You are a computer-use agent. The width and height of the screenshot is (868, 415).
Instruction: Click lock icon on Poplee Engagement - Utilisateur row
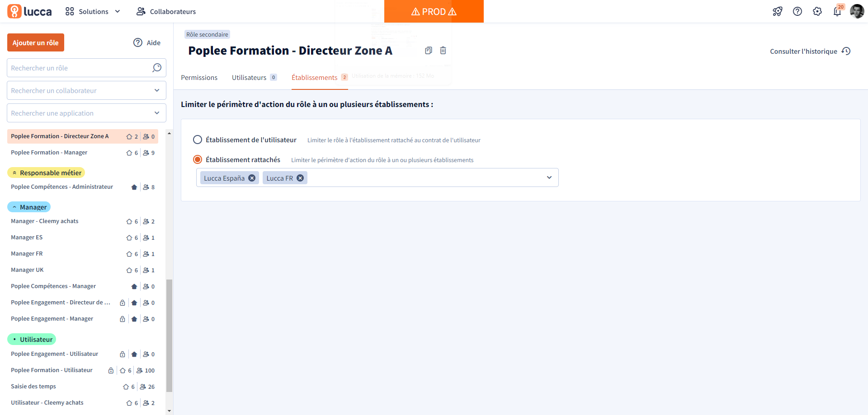point(123,354)
